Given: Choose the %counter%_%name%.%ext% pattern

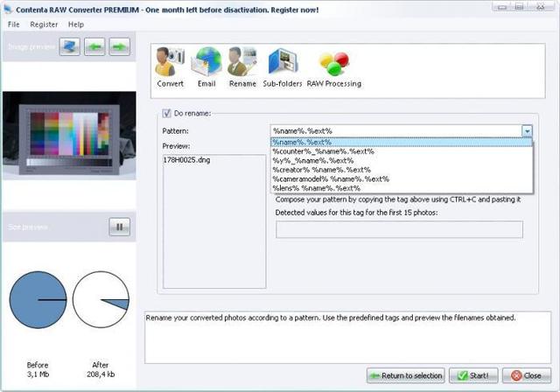Looking at the screenshot, I should point(402,151).
